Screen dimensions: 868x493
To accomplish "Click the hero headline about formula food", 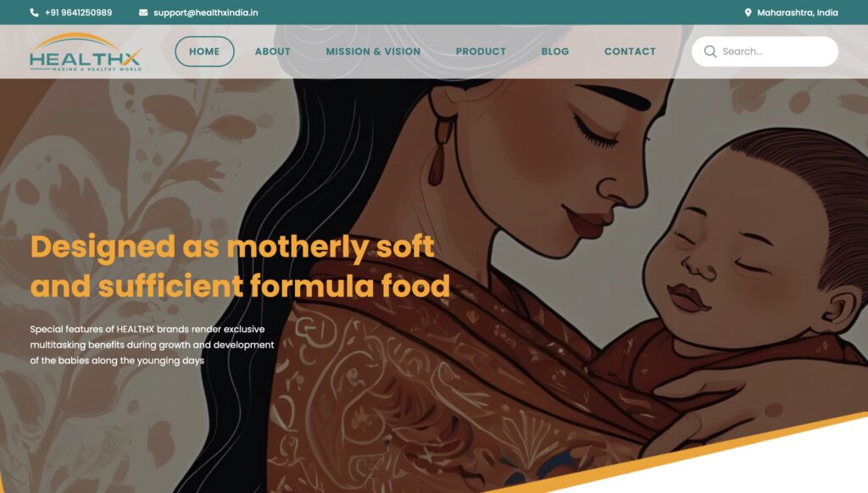I will coord(240,266).
